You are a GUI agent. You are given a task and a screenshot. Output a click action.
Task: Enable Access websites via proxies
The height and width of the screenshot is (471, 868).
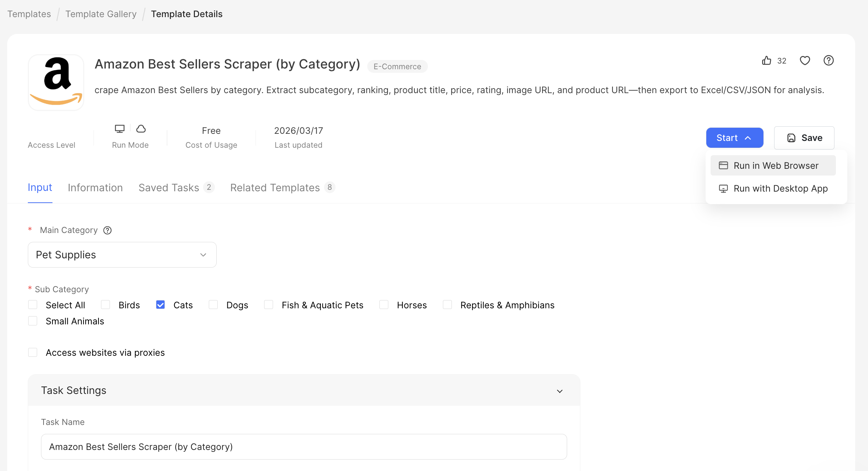tap(32, 353)
